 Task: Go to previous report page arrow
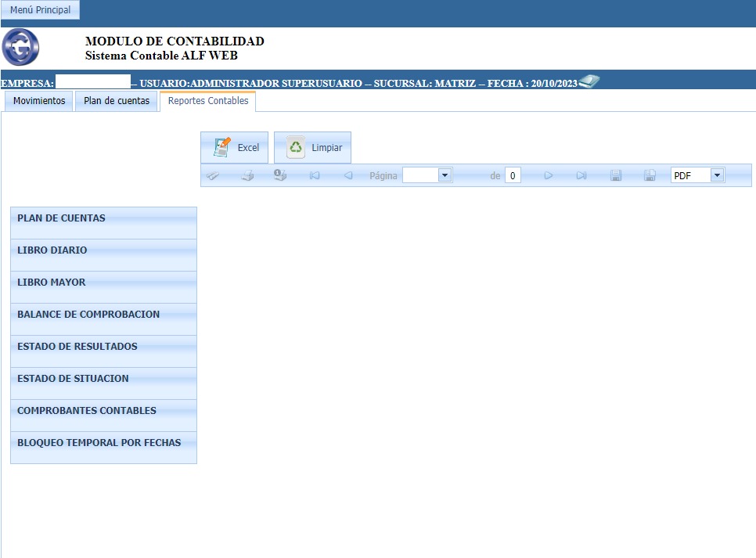coord(348,176)
